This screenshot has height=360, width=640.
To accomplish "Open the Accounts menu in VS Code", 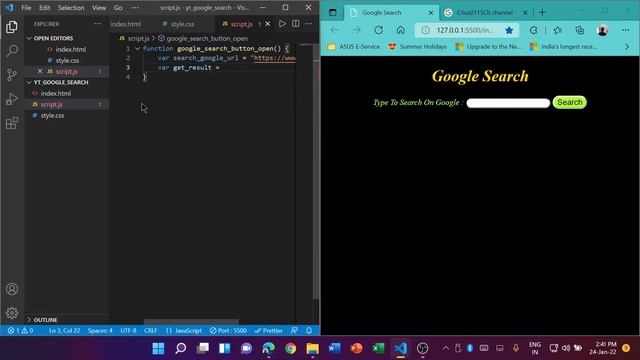I will click(x=12, y=289).
